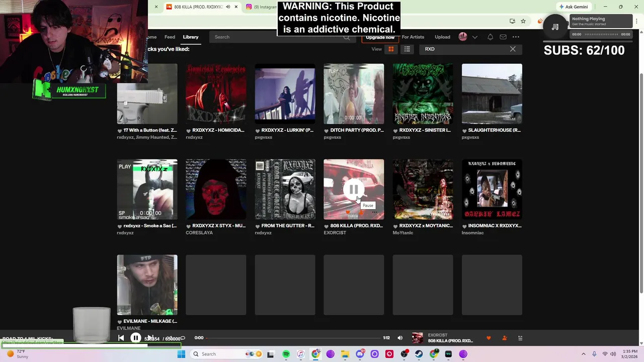Skip to the previous track

pos(121,338)
